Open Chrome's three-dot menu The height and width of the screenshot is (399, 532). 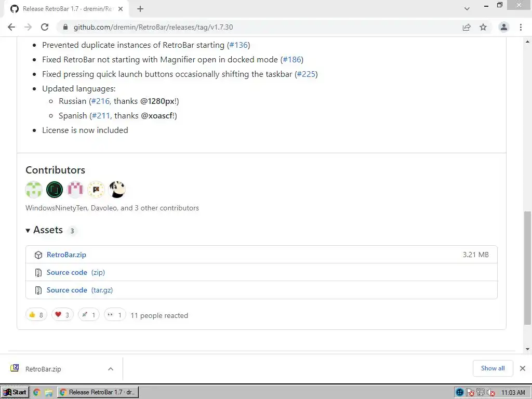pyautogui.click(x=521, y=27)
